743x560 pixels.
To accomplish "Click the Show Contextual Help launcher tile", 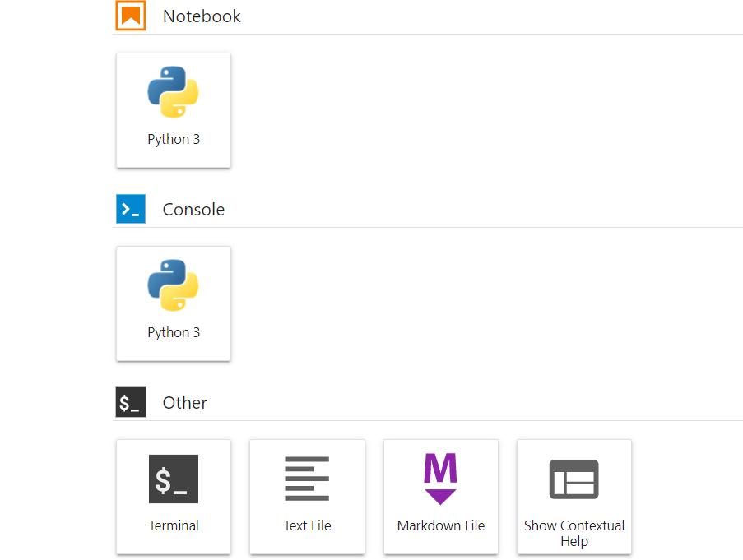I will coord(574,497).
